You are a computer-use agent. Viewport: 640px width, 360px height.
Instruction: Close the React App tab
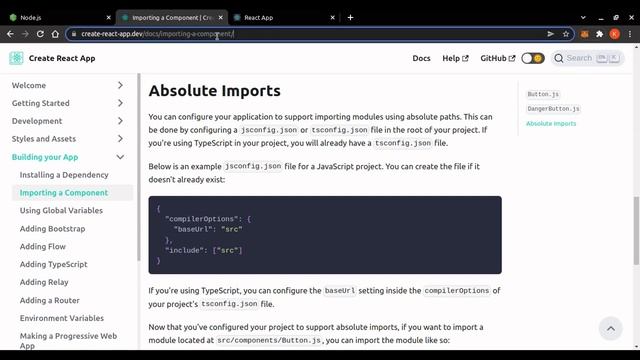(x=332, y=18)
